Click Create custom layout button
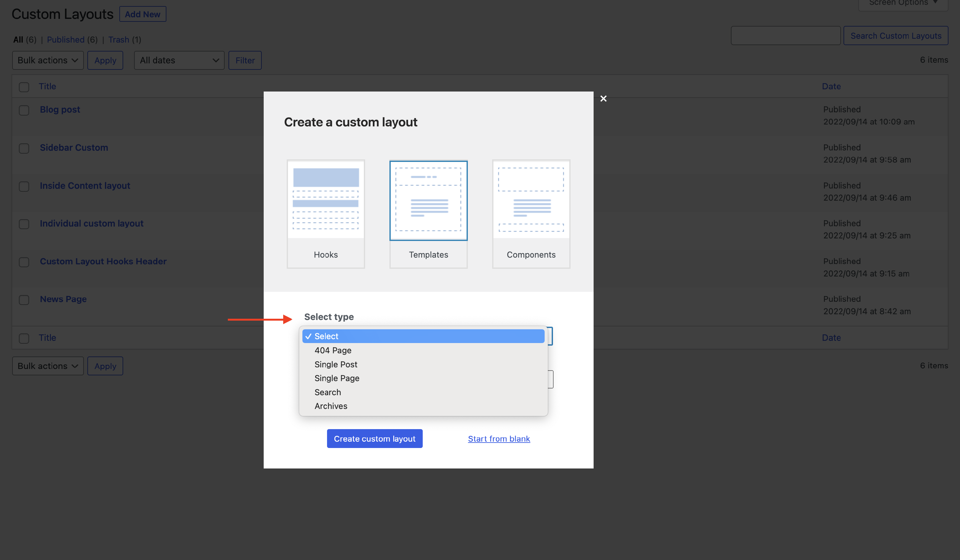Viewport: 960px width, 560px height. (x=374, y=438)
